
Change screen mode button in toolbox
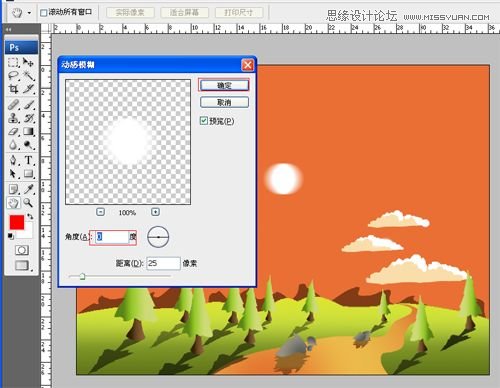(22, 265)
